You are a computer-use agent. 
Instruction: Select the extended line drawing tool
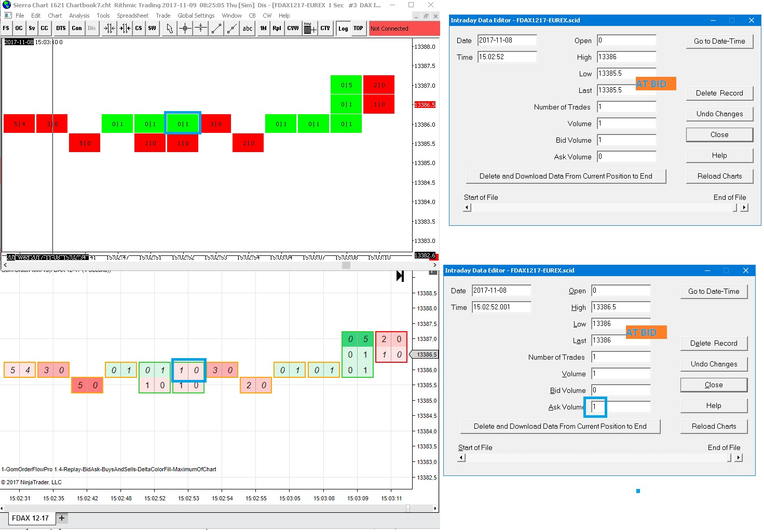click(232, 29)
